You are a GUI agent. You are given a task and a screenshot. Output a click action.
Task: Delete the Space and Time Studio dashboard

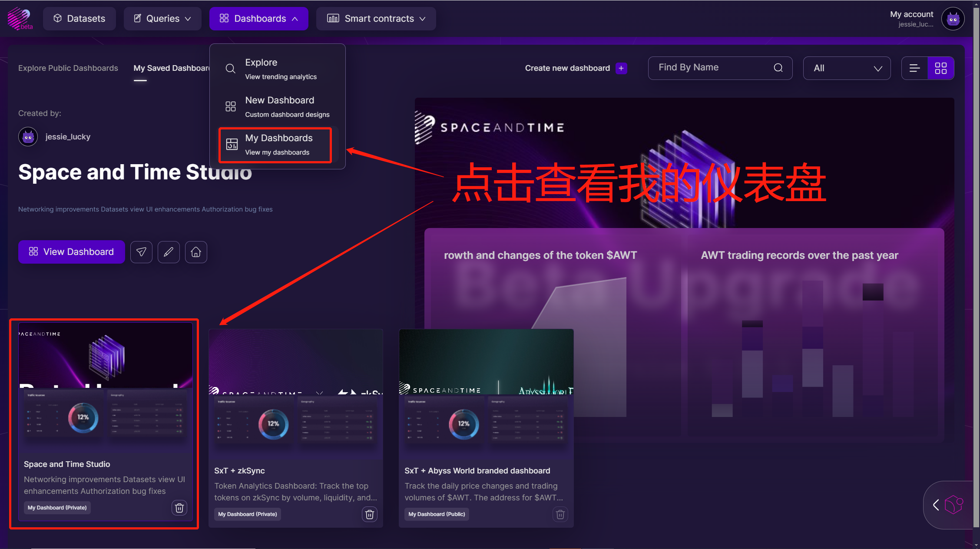click(179, 508)
